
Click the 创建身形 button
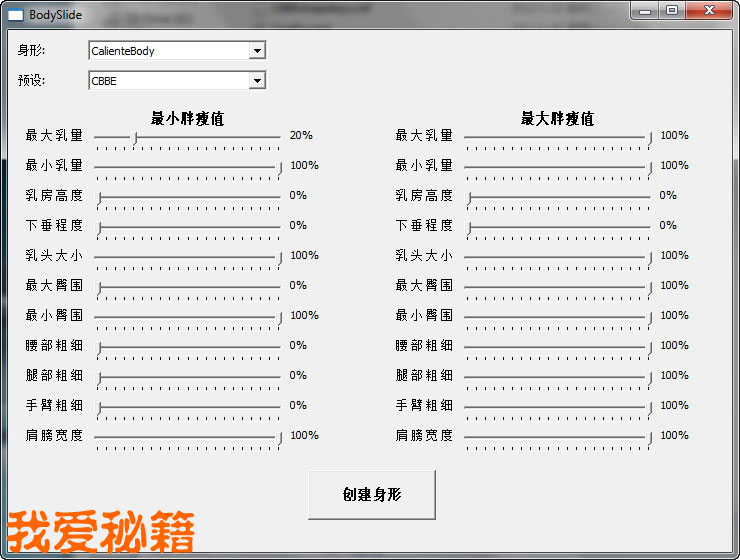(372, 495)
